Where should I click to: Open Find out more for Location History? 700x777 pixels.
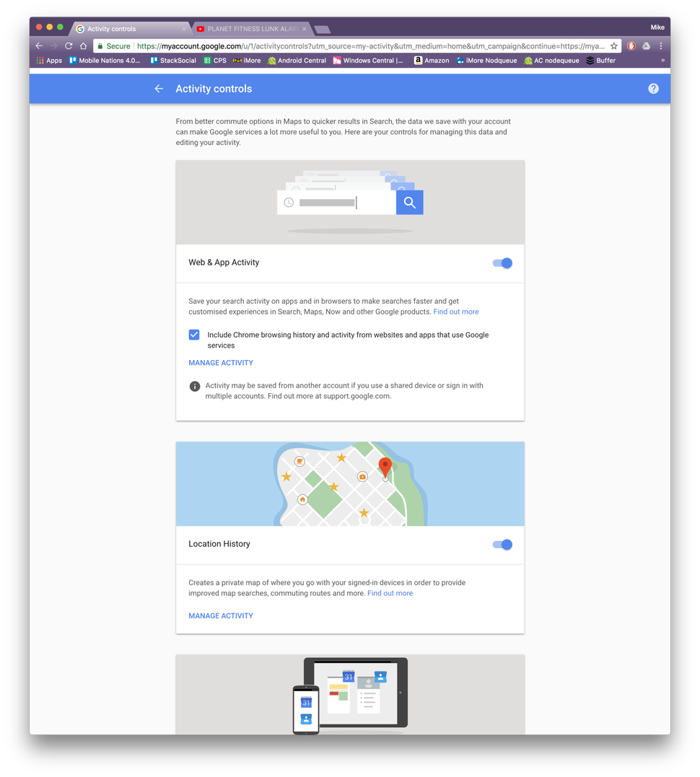coord(390,593)
